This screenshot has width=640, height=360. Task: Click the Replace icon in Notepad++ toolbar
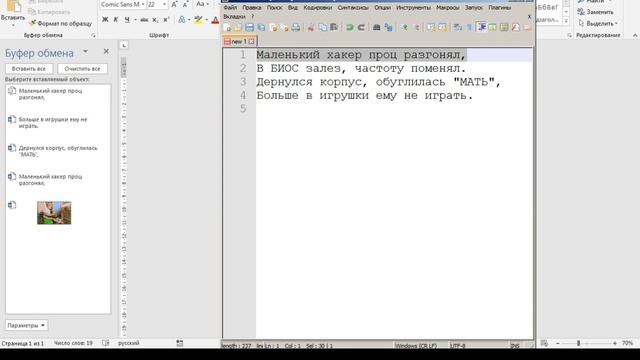click(x=388, y=27)
